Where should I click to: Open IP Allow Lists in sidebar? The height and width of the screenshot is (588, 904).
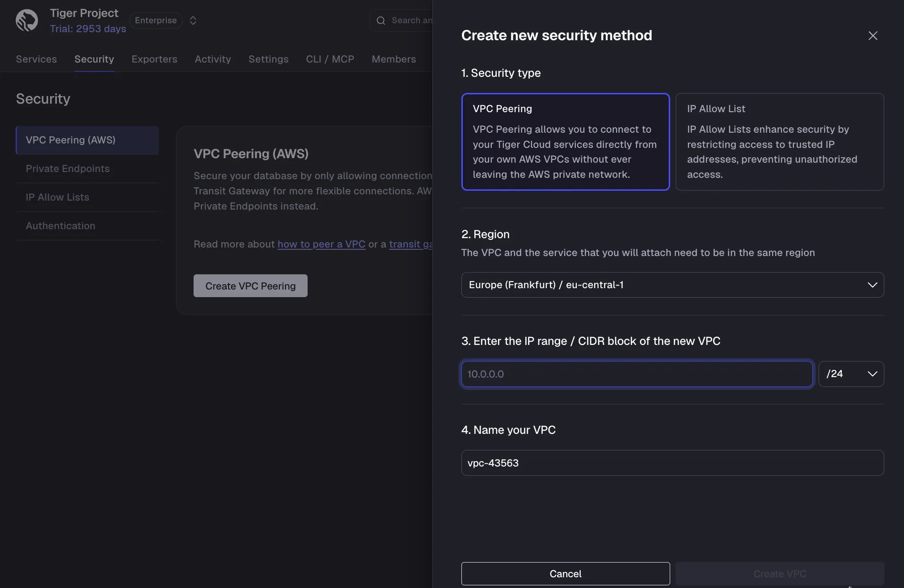(87, 197)
